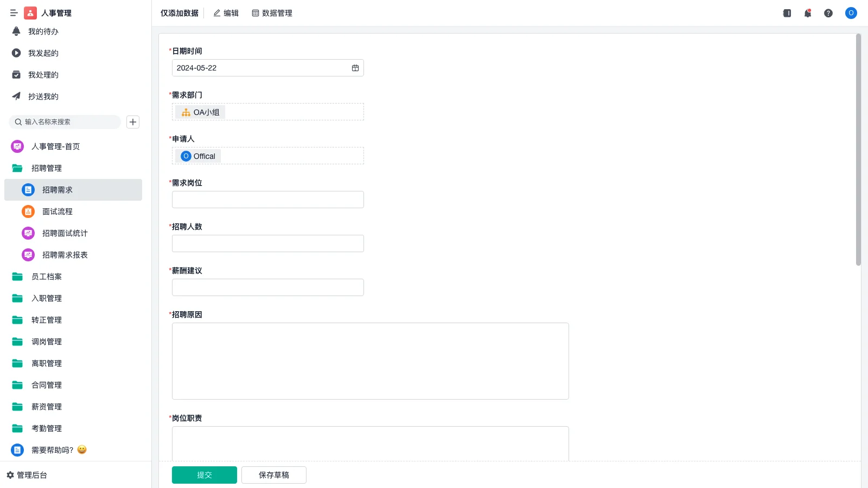Focus the 需求岗位 input field

point(268,200)
